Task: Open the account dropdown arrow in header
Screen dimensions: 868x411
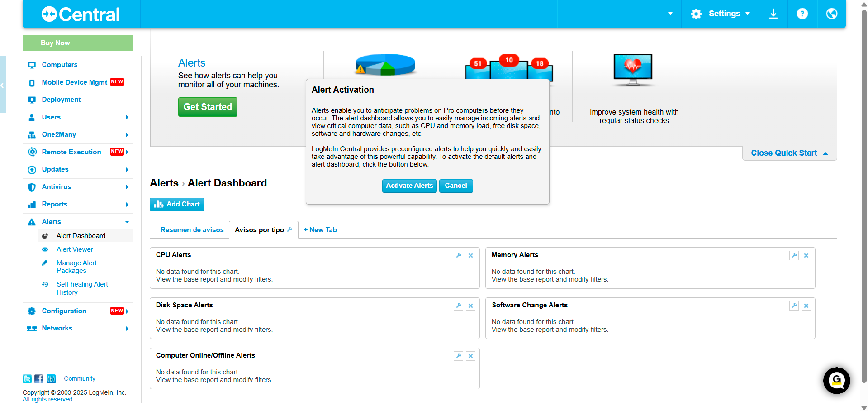Action: tap(670, 14)
